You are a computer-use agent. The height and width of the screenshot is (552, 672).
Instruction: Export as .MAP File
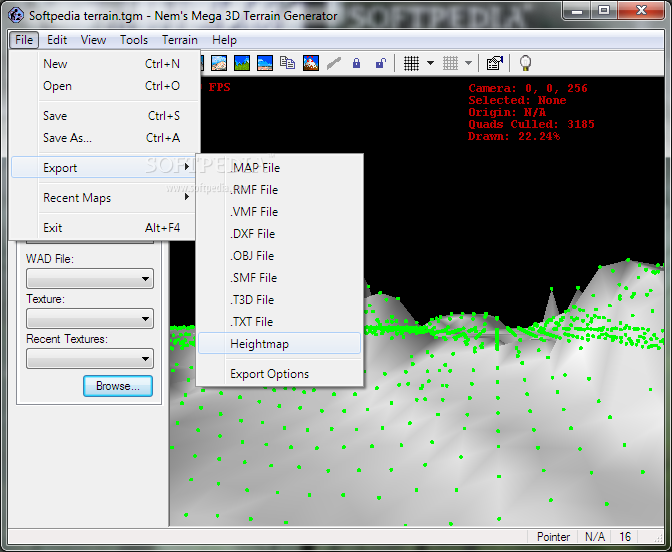(279, 168)
